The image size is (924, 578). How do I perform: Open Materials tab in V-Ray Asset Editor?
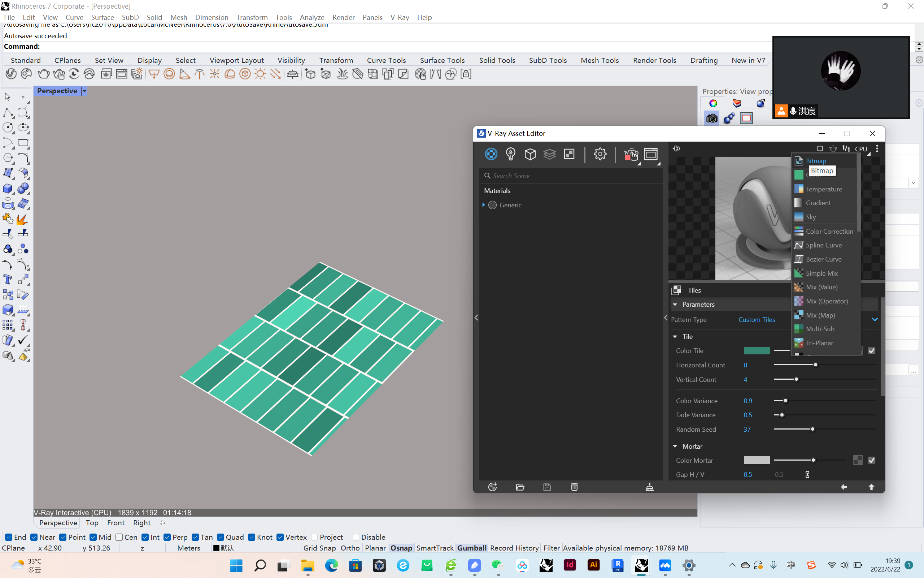tap(491, 154)
